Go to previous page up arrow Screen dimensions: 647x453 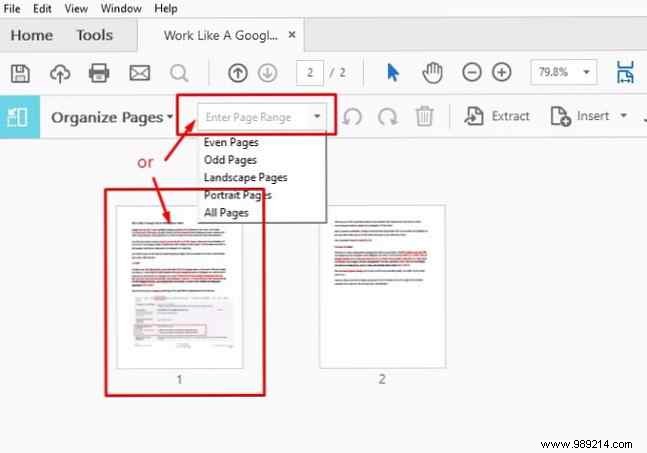(x=238, y=73)
